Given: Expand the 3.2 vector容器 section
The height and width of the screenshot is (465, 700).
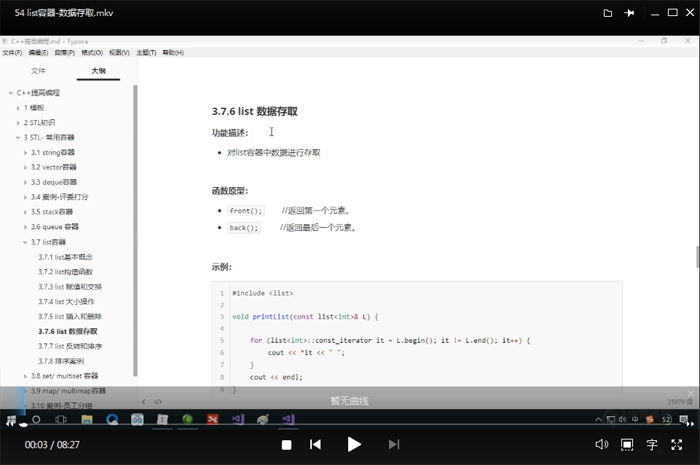Looking at the screenshot, I should coord(25,167).
